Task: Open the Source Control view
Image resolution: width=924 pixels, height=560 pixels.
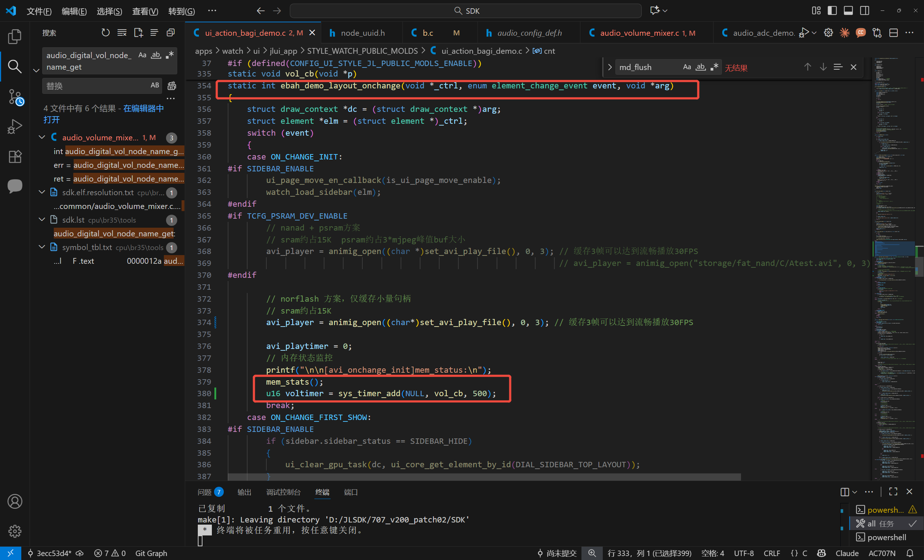Action: pos(15,97)
